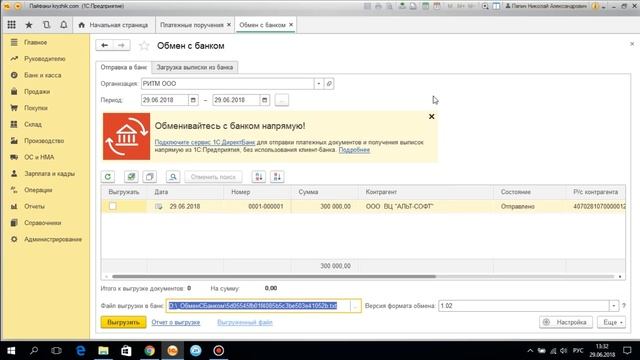Image resolution: width=640 pixels, height=360 pixels.
Task: Browse for export file ellipsis button
Action: point(356,306)
